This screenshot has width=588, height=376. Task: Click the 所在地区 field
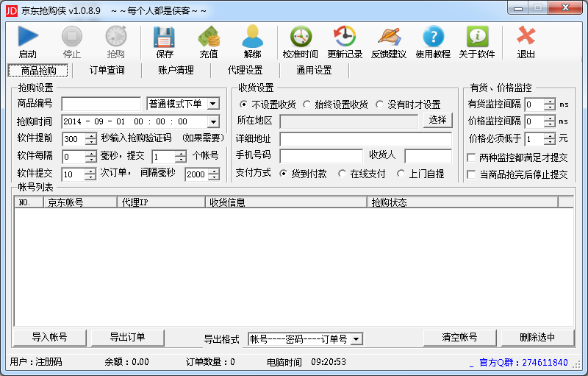pyautogui.click(x=348, y=121)
